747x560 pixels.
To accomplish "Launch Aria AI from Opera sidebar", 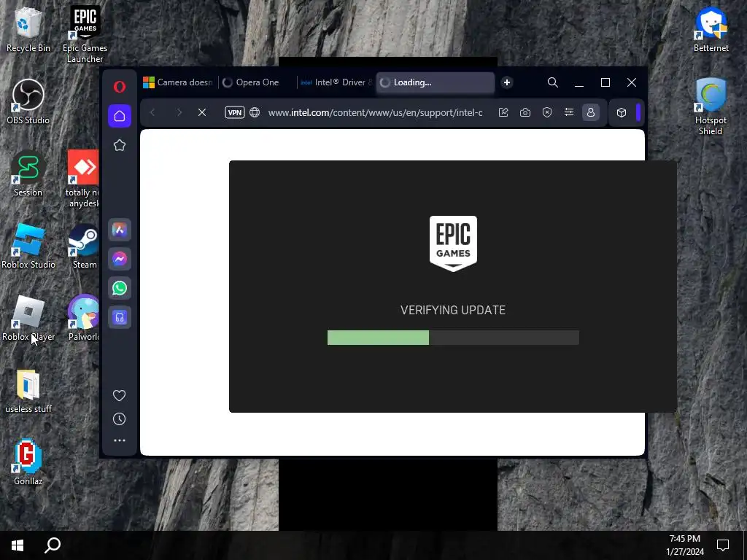I will [120, 230].
